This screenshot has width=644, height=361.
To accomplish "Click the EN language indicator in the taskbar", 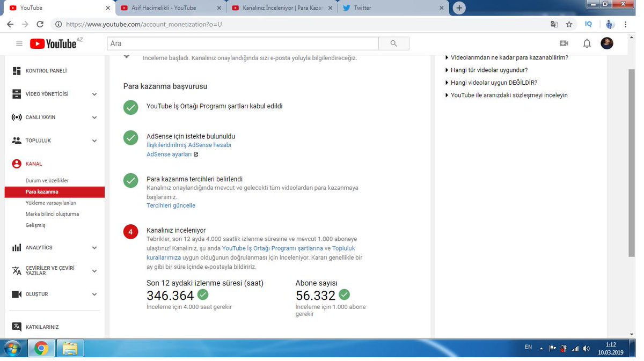I will tap(528, 348).
